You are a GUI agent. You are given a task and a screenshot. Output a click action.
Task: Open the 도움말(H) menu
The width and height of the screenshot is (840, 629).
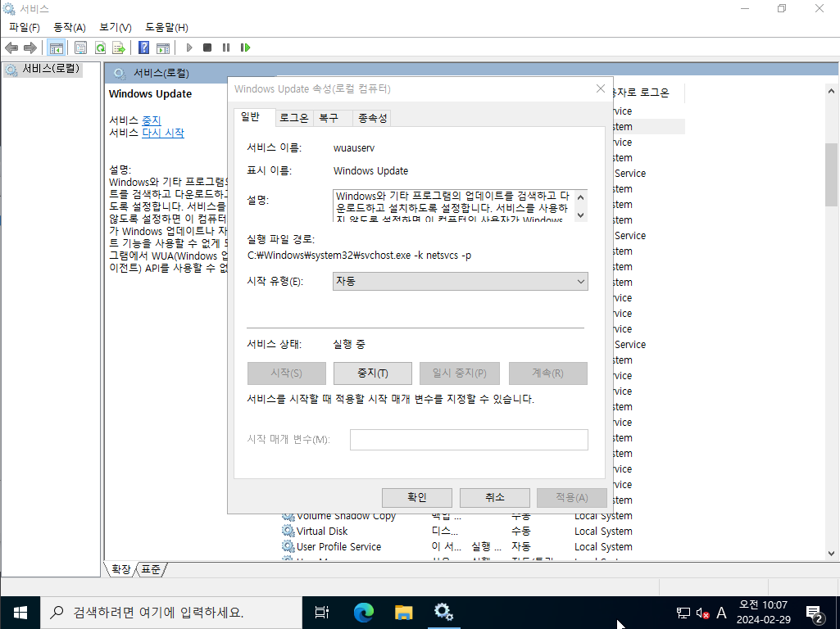166,27
